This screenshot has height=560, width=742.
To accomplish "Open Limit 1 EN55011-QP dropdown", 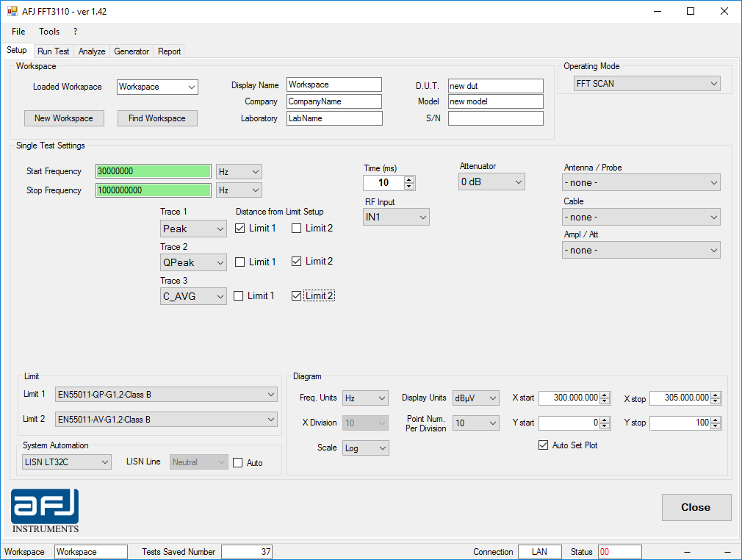I will [x=166, y=395].
